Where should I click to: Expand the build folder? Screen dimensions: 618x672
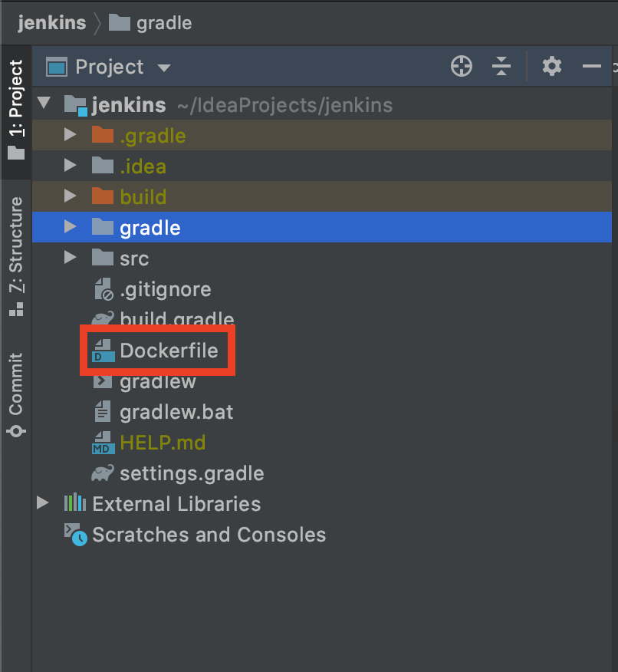point(70,196)
